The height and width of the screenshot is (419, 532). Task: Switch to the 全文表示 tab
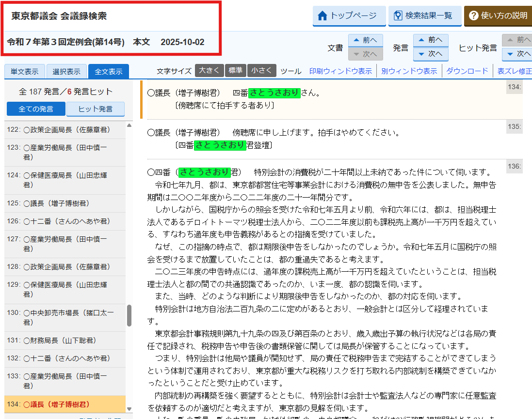point(109,72)
